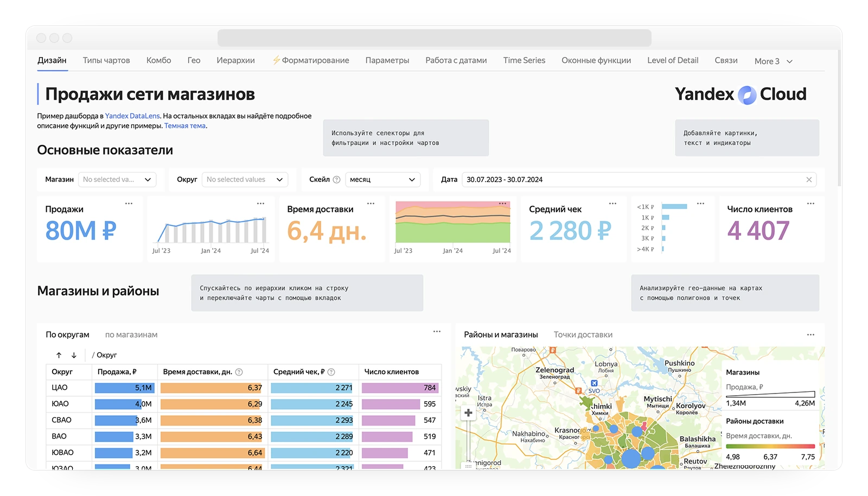
Task: Click the Темная тема link
Action: tap(185, 126)
